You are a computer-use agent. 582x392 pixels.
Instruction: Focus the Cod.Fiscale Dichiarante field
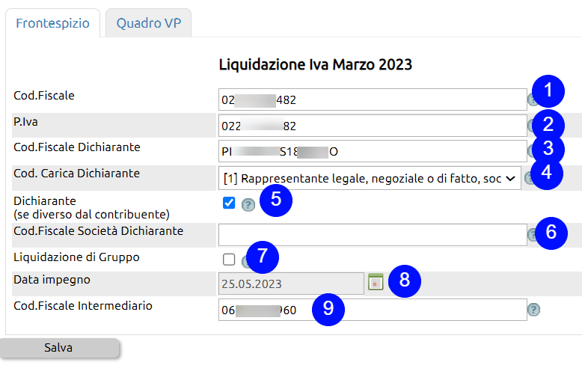click(x=373, y=151)
